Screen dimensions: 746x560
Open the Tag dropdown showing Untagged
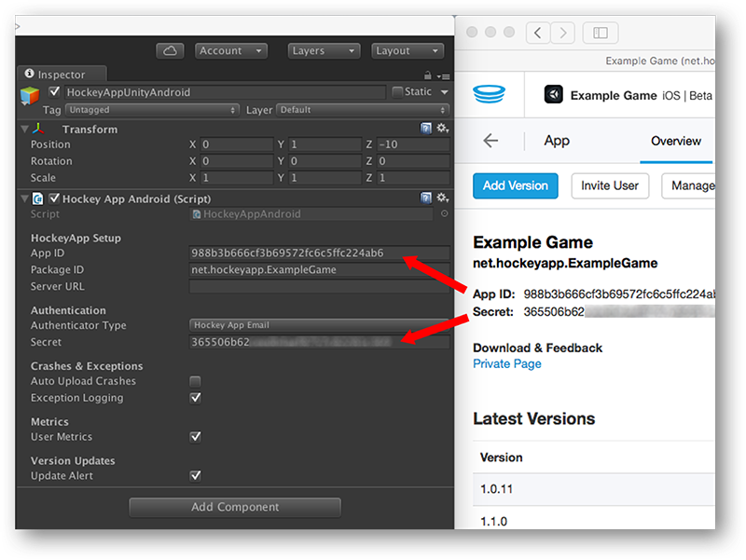point(152,110)
